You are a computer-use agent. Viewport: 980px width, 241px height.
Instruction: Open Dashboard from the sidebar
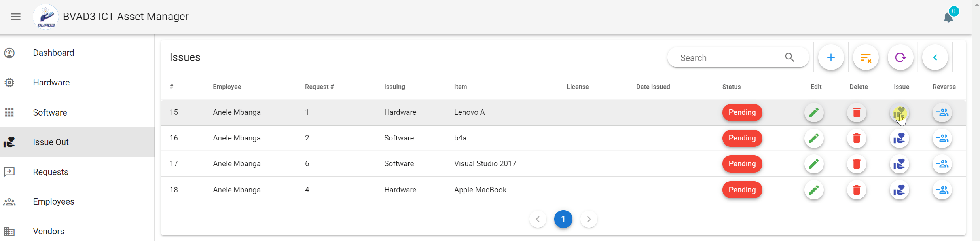53,53
